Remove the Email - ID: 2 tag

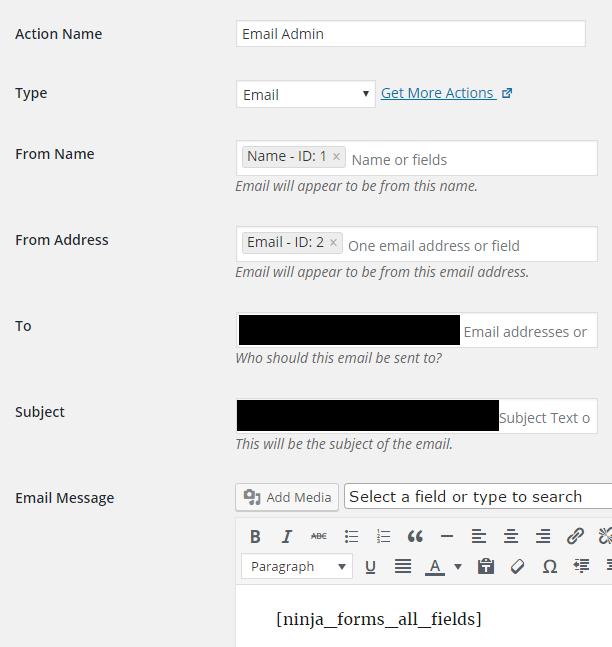[x=334, y=243]
